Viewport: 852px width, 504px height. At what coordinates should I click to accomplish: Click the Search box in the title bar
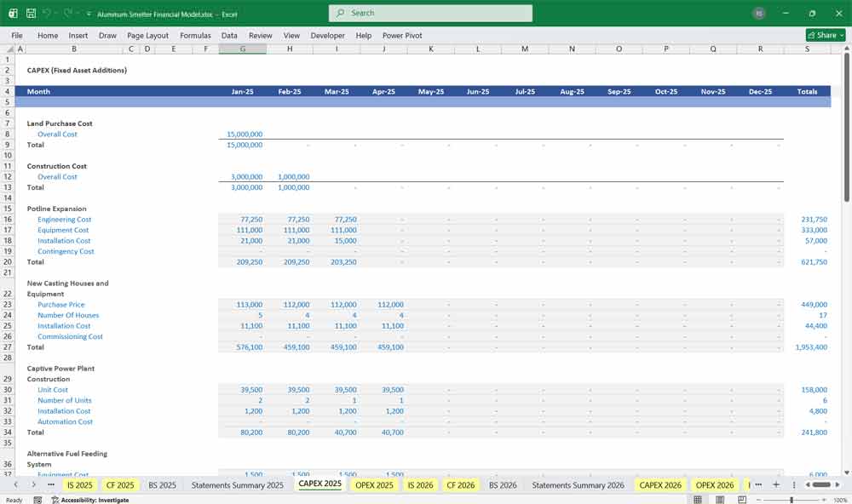pyautogui.click(x=429, y=13)
